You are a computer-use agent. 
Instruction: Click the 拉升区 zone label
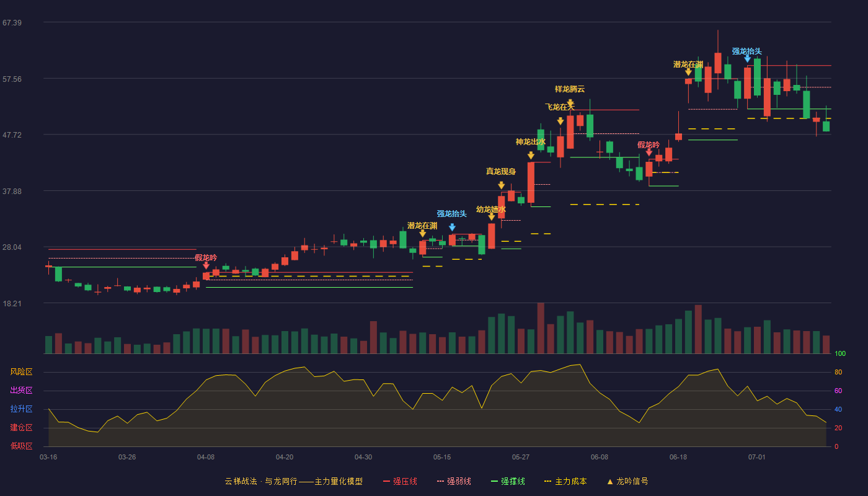point(21,409)
